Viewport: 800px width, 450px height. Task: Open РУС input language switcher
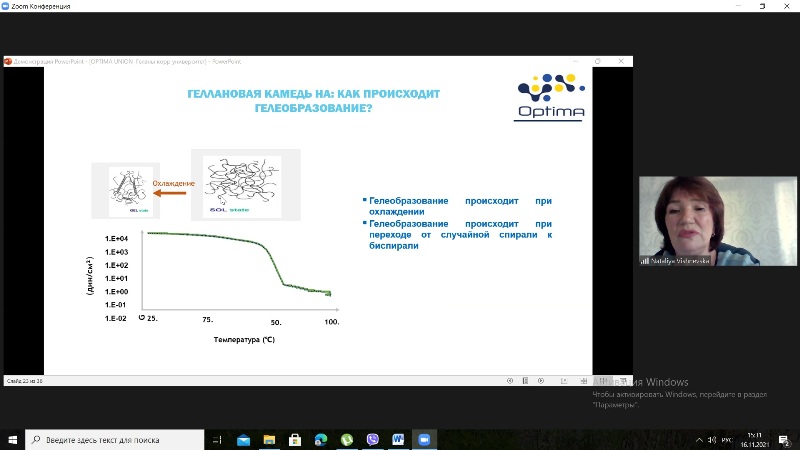727,440
